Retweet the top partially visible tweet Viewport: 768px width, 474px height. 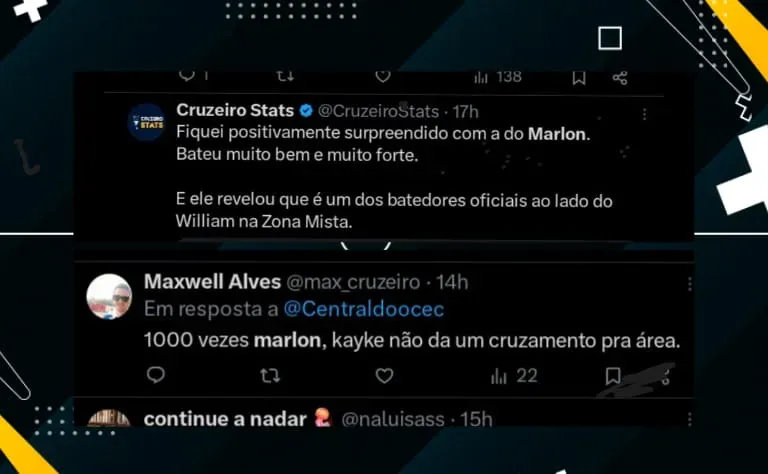285,76
